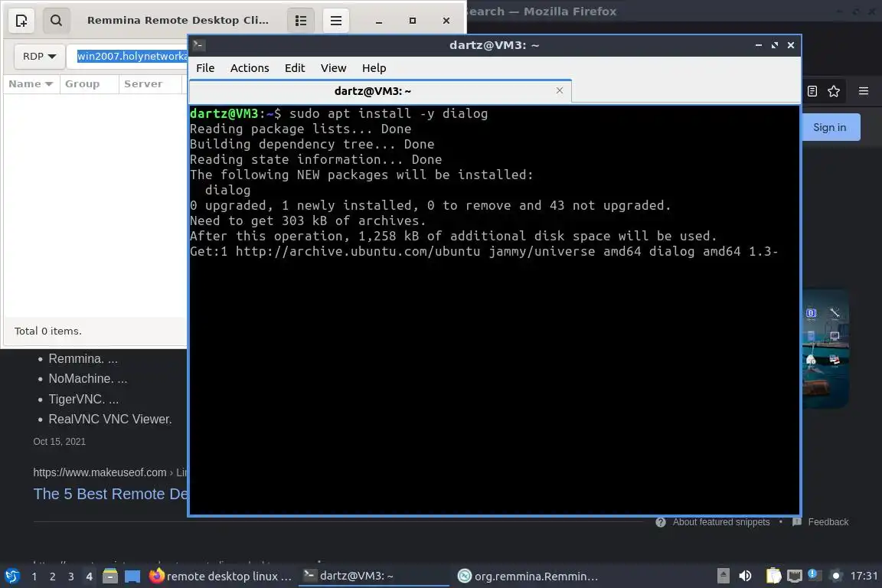
Task: Click the 'RealVNC VNC Viewer.' list item
Action: 110,420
